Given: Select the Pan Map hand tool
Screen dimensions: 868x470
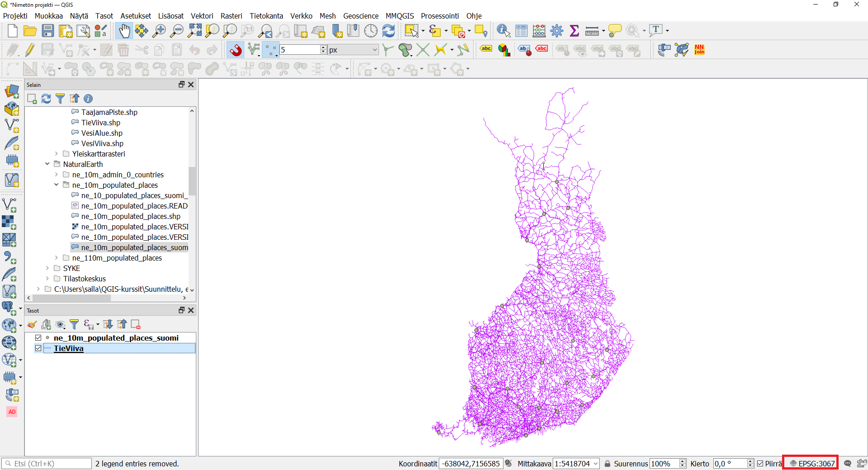Looking at the screenshot, I should [123, 31].
